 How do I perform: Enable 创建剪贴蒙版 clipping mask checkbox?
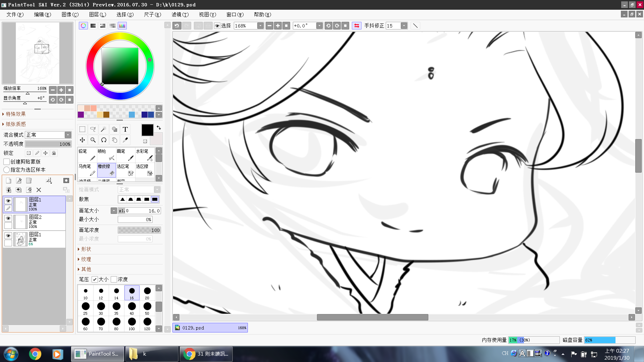click(6, 162)
